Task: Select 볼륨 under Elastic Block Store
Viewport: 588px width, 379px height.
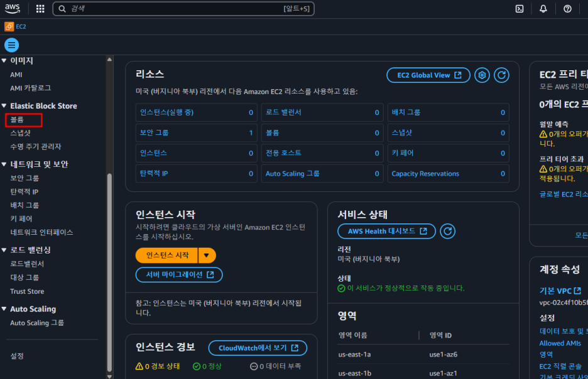Action: 17,119
